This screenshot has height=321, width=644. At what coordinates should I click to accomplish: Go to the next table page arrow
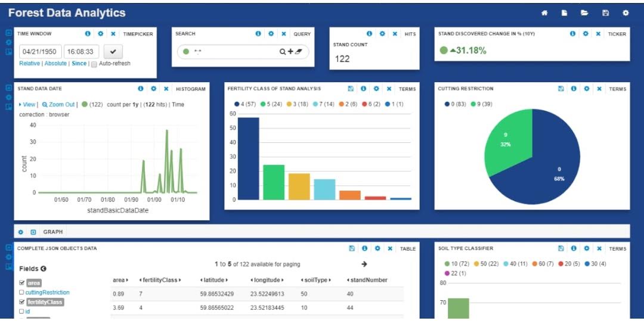click(x=364, y=264)
